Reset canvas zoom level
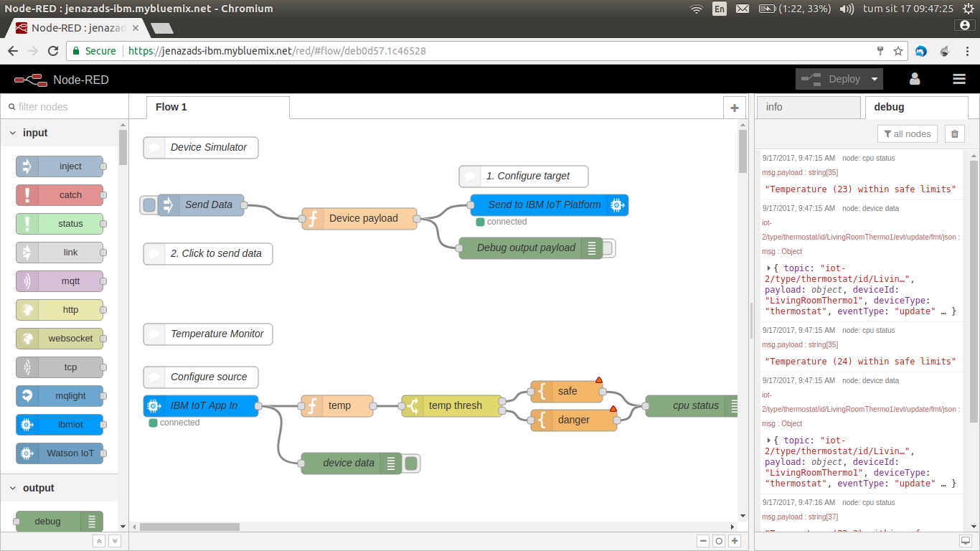 [x=719, y=541]
